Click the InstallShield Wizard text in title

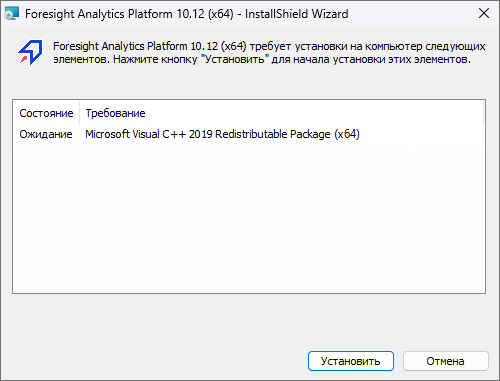click(297, 14)
